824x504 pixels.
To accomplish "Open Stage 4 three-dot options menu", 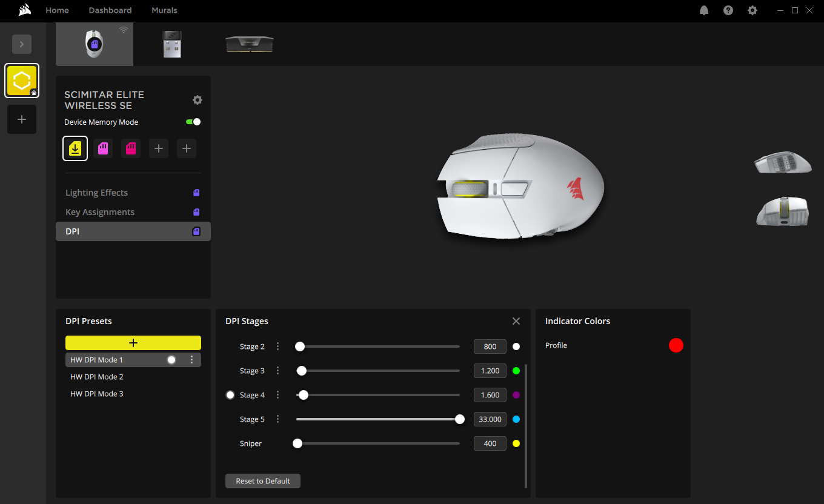I will [278, 395].
